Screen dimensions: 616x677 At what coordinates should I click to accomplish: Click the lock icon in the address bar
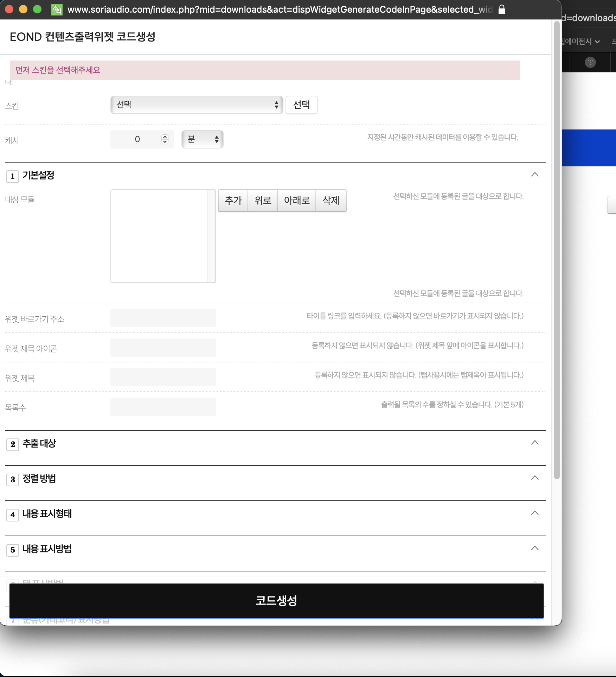502,10
